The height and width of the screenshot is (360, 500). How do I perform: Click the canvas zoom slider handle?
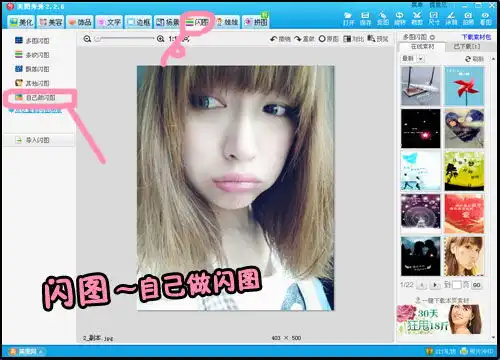coord(97,39)
